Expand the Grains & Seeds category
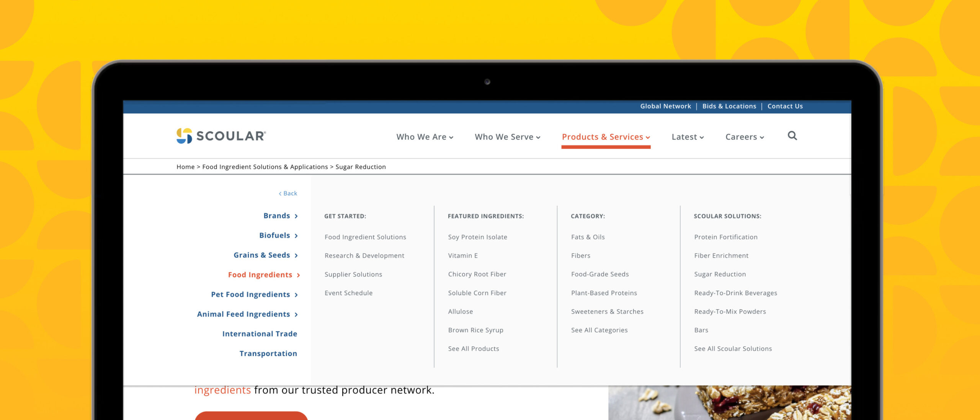Viewport: 980px width, 420px height. (261, 255)
